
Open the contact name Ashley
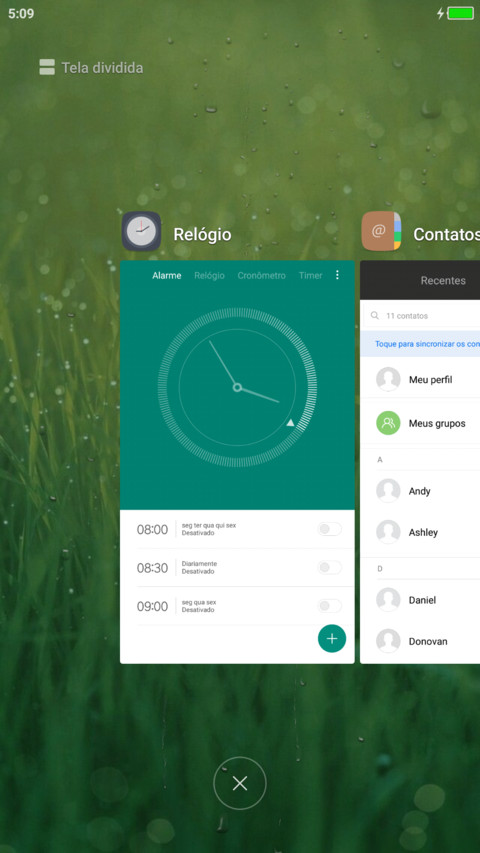click(423, 533)
